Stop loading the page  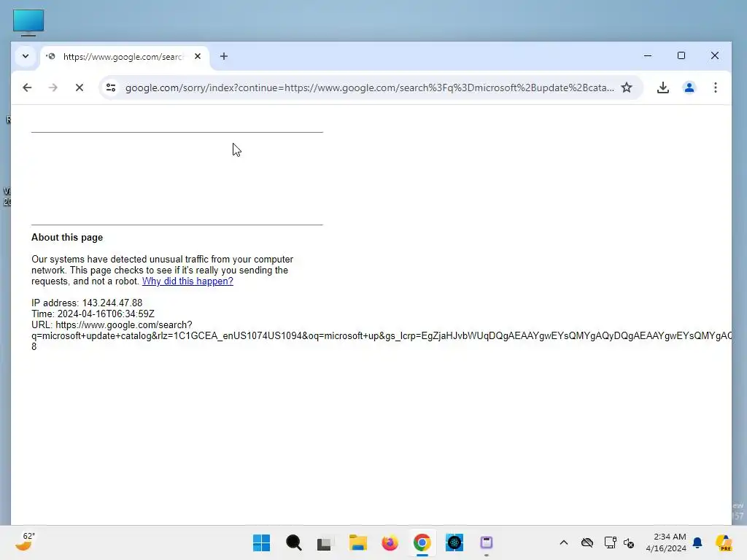[80, 87]
